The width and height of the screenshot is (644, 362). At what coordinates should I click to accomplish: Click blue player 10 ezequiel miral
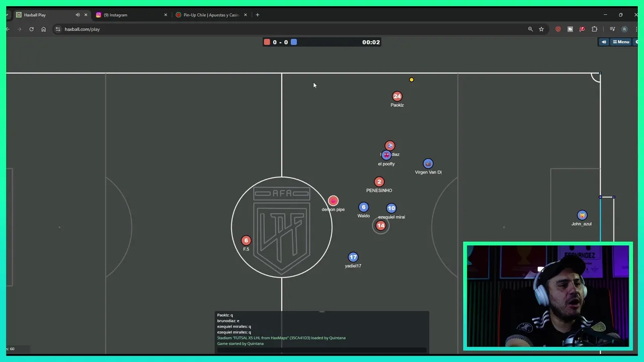pyautogui.click(x=391, y=208)
